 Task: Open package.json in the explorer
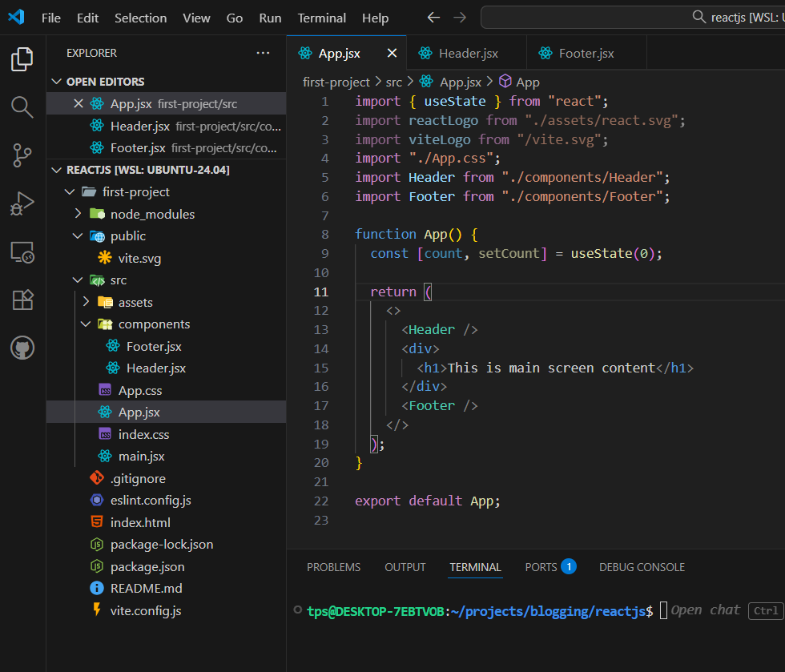(x=147, y=566)
